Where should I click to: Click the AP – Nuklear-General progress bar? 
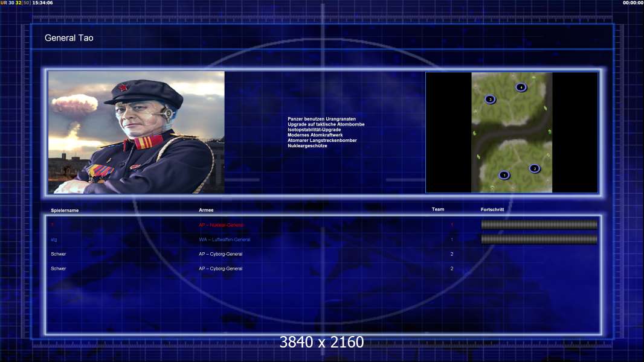point(539,224)
